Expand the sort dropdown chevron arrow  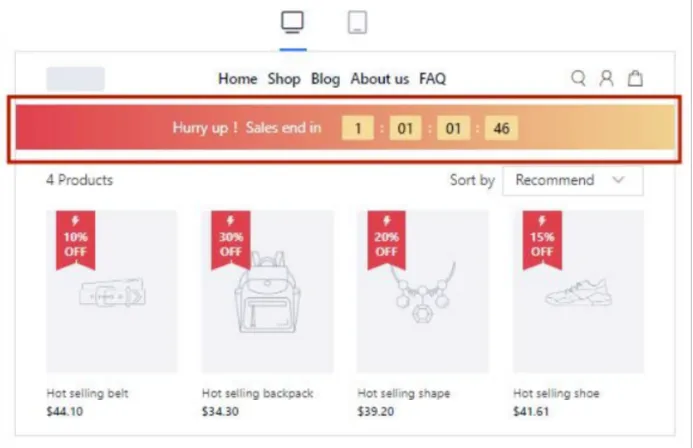click(x=618, y=180)
